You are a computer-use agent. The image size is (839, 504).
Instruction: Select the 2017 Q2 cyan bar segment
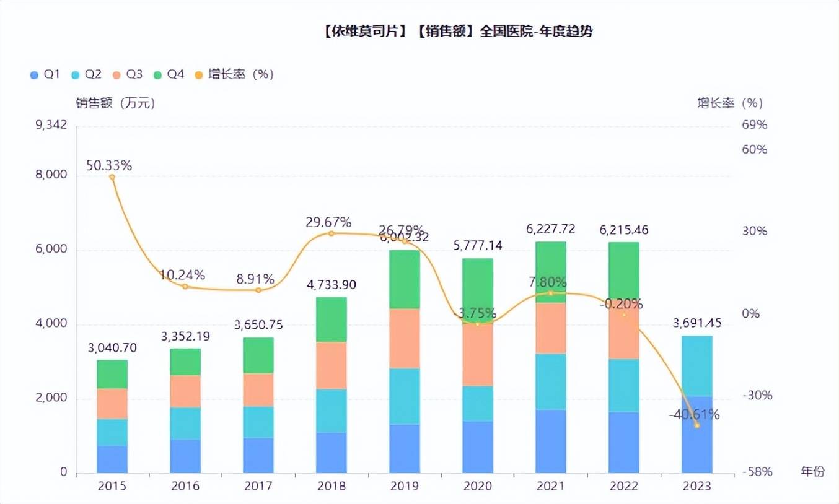(258, 422)
